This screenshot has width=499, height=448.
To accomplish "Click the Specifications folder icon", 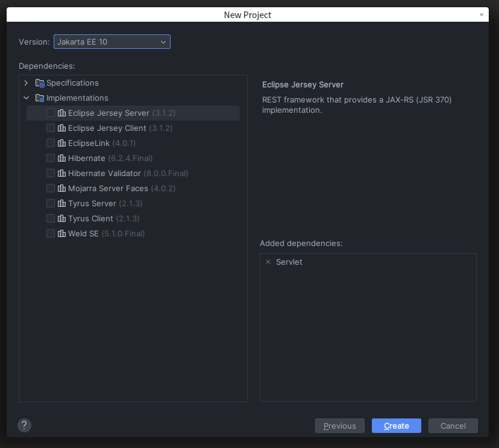I will pos(40,83).
